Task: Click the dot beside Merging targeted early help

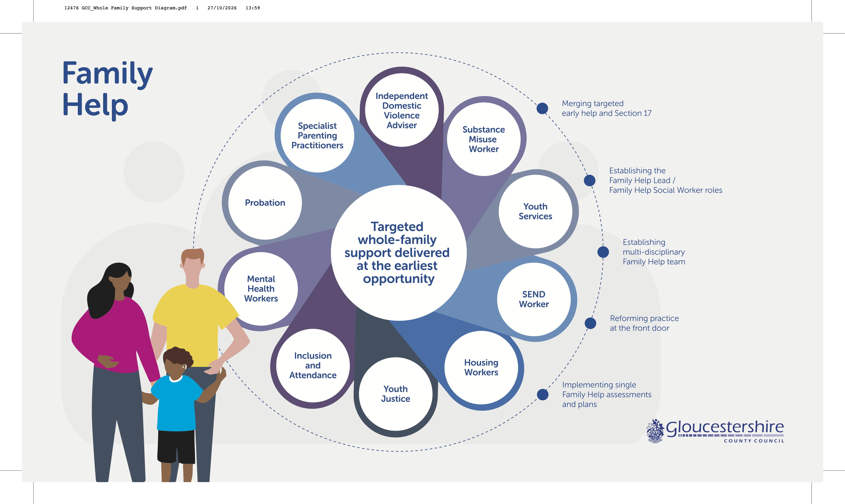Action: tap(542, 108)
